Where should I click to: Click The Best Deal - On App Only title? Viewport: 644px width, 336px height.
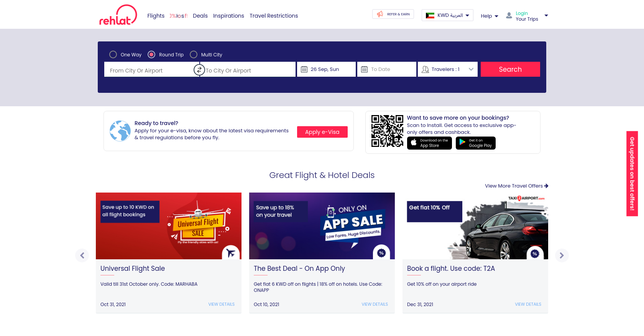pos(299,268)
